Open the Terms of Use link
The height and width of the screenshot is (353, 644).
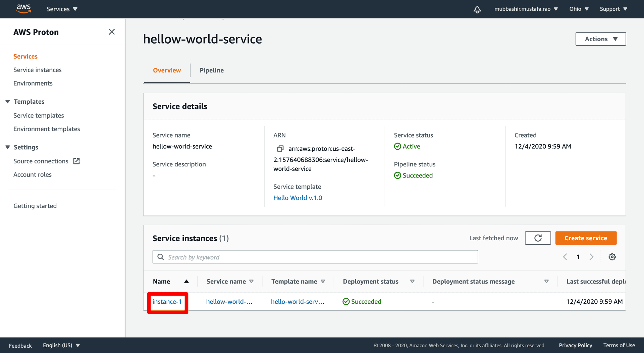point(619,345)
